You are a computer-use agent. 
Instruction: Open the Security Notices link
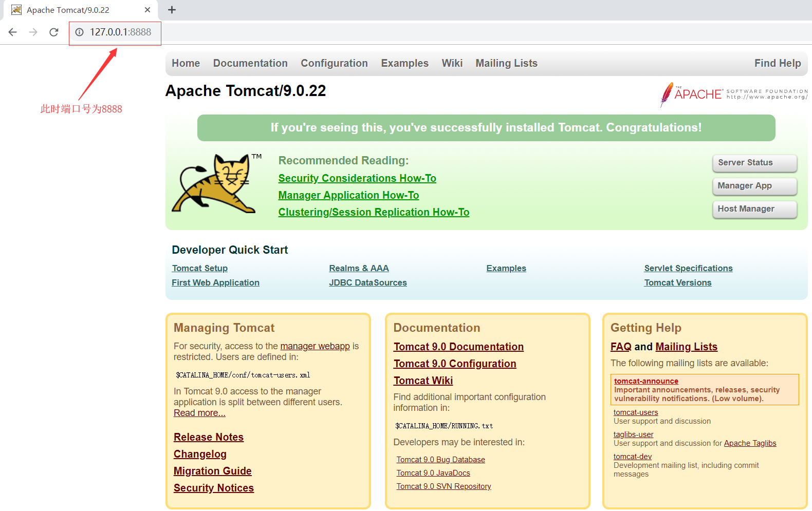pyautogui.click(x=214, y=488)
